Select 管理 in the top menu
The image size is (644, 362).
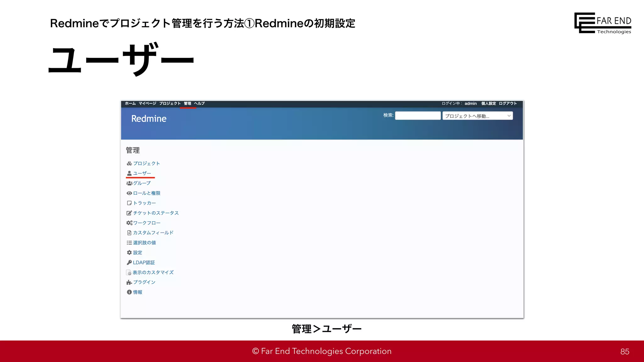188,103
